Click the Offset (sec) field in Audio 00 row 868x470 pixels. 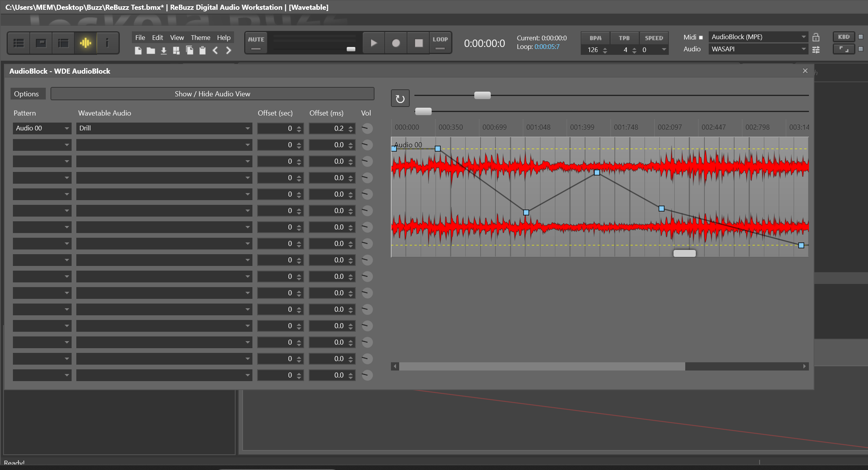coord(280,128)
